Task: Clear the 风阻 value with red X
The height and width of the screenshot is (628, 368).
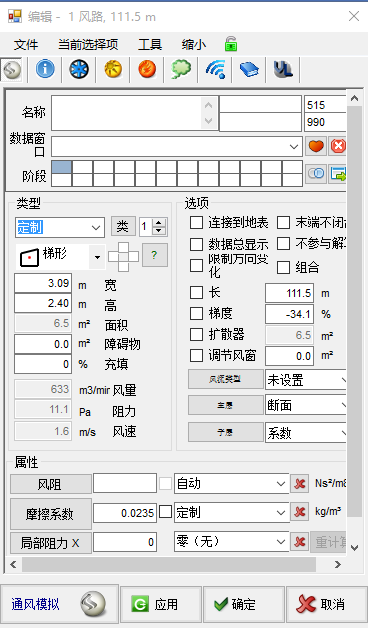Action: click(299, 484)
